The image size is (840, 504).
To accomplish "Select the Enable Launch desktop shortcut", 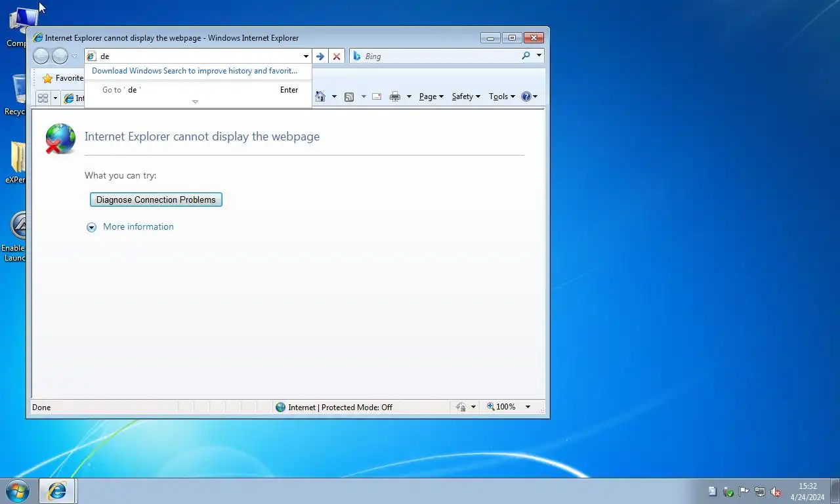I will point(15,237).
